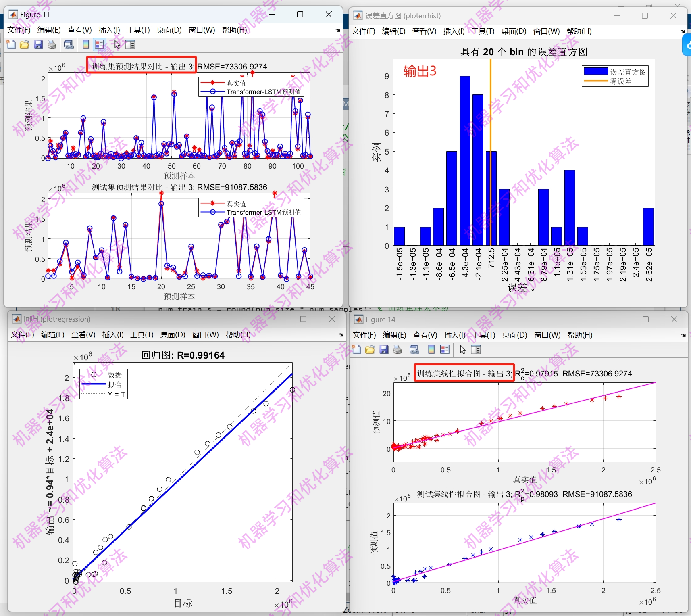The width and height of the screenshot is (691, 616).
Task: Click MATLAB logo in Figure 14 title bar
Action: coord(358,319)
